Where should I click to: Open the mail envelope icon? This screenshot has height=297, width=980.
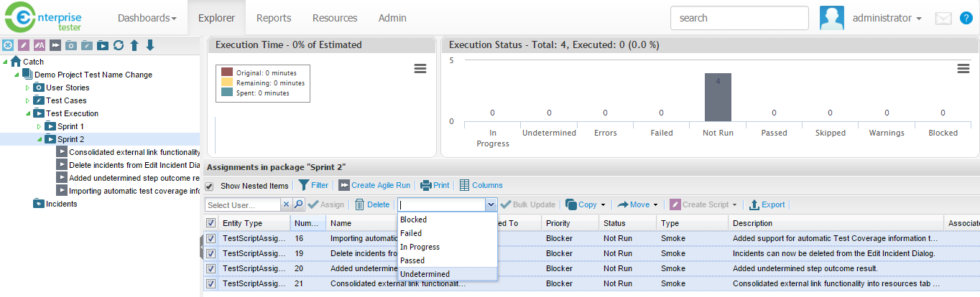tap(943, 19)
